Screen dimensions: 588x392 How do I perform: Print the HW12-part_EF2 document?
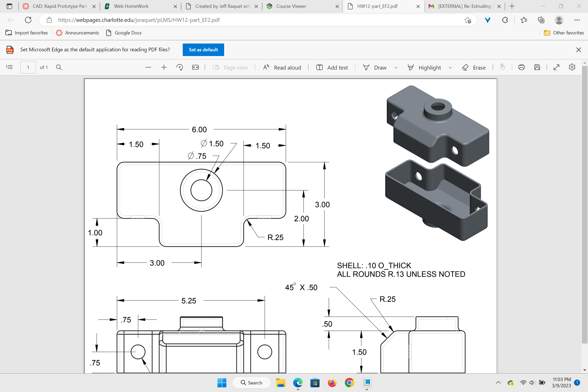[x=521, y=67]
